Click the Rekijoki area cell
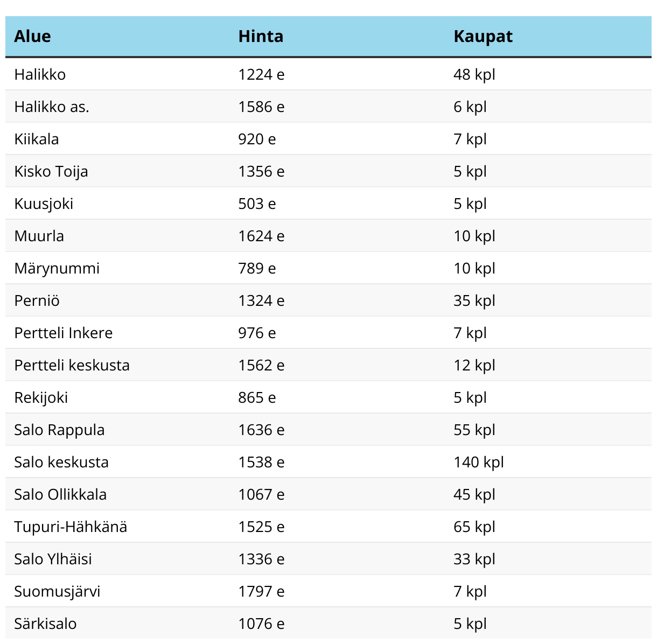Image resolution: width=657 pixels, height=644 pixels. pyautogui.click(x=41, y=397)
